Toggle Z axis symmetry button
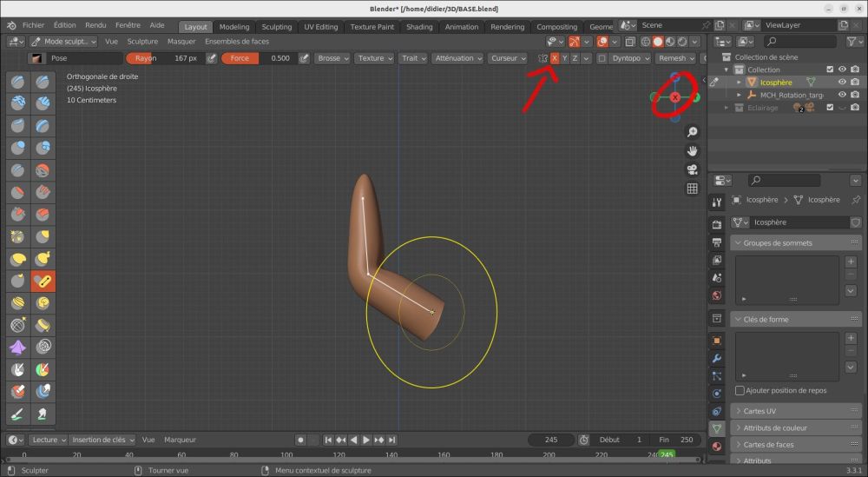This screenshot has height=477, width=868. pos(575,58)
